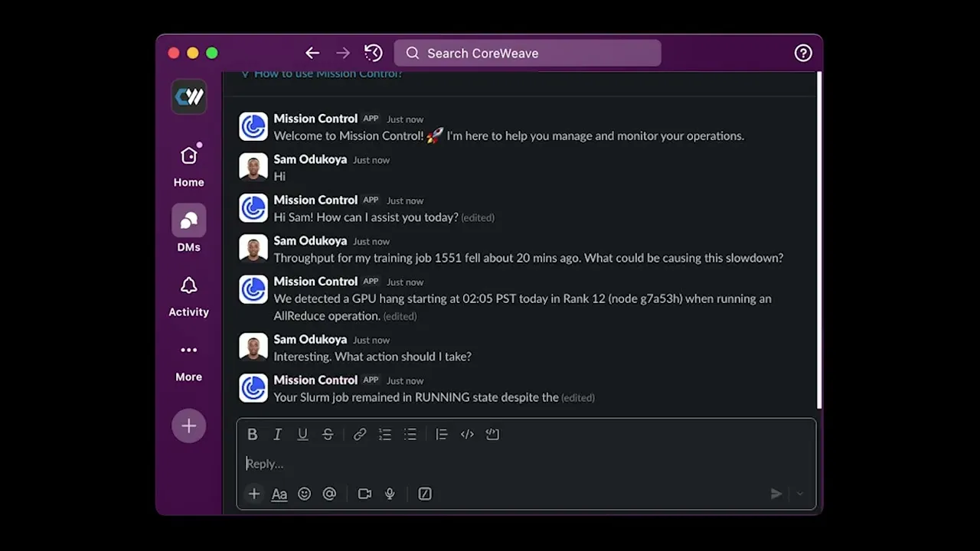The image size is (980, 551).
Task: Go forward with the right arrow
Action: [x=342, y=53]
